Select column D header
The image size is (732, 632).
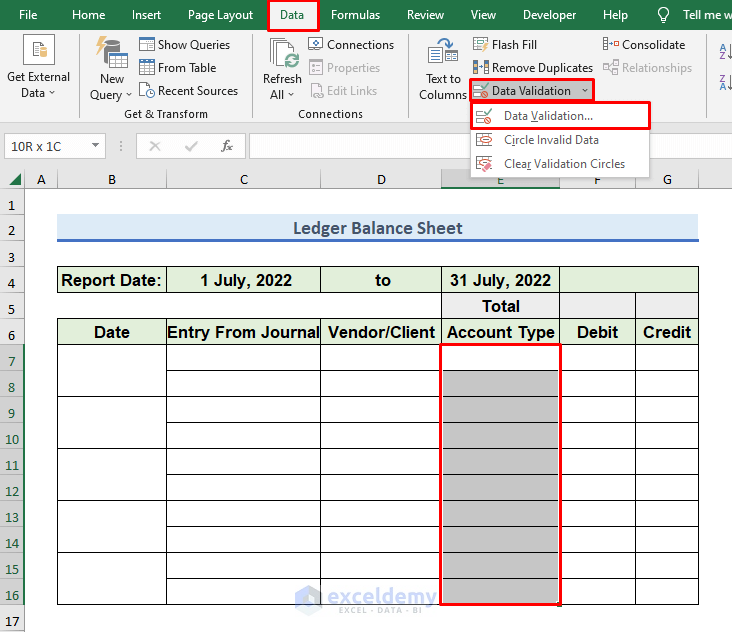(381, 179)
